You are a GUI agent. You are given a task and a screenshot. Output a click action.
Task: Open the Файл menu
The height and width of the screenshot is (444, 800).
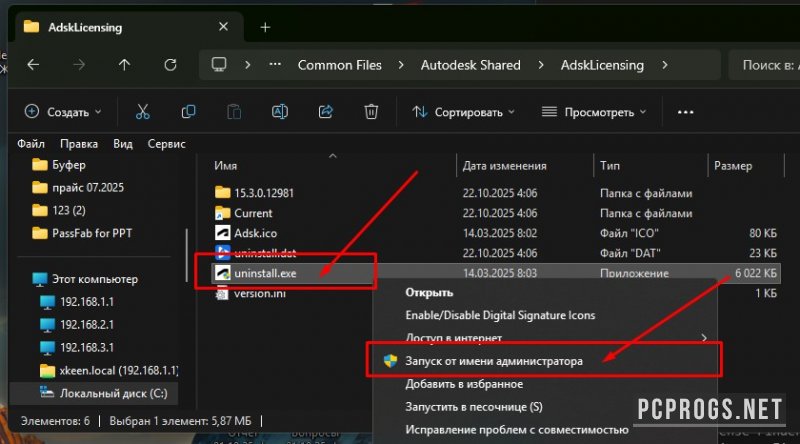pyautogui.click(x=31, y=144)
